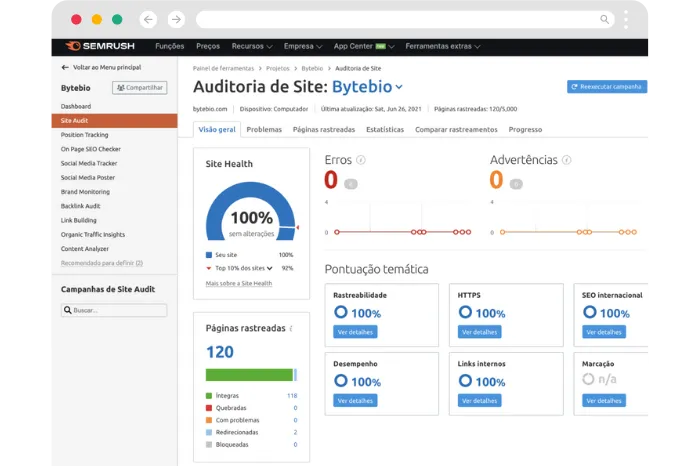The width and height of the screenshot is (700, 466).
Task: Click the browser forward arrow
Action: click(176, 20)
